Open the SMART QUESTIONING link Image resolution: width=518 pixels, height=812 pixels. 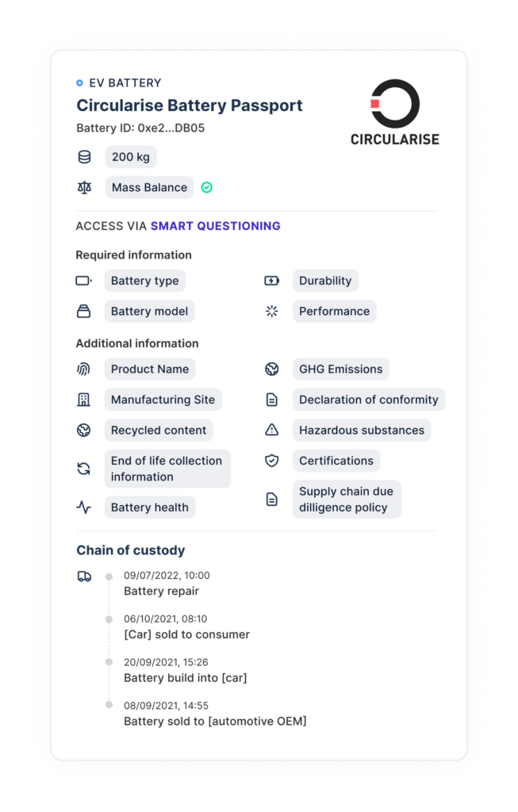point(216,226)
